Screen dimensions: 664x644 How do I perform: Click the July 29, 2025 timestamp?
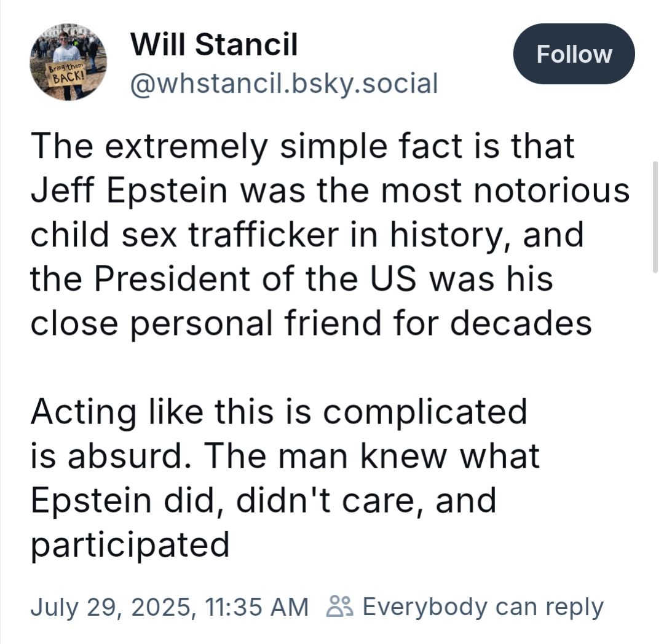tap(111, 607)
